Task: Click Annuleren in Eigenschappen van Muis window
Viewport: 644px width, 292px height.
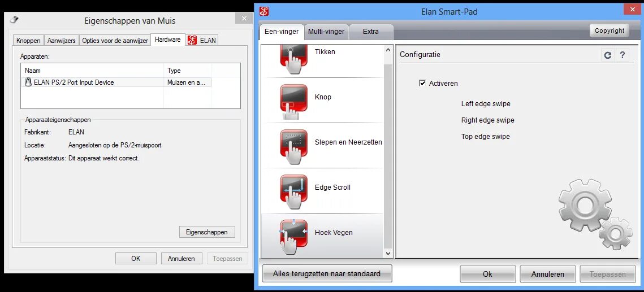Action: (x=181, y=258)
